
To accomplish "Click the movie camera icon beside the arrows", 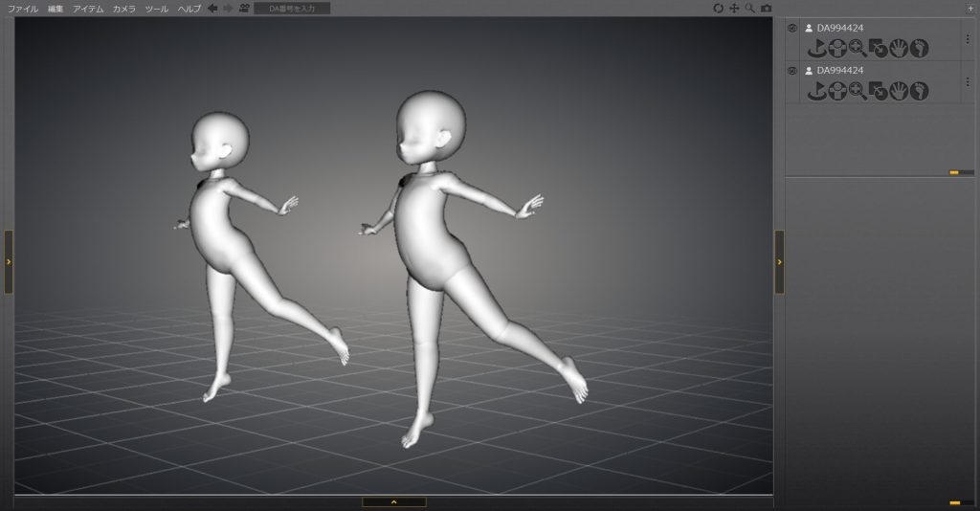I will 244,8.
